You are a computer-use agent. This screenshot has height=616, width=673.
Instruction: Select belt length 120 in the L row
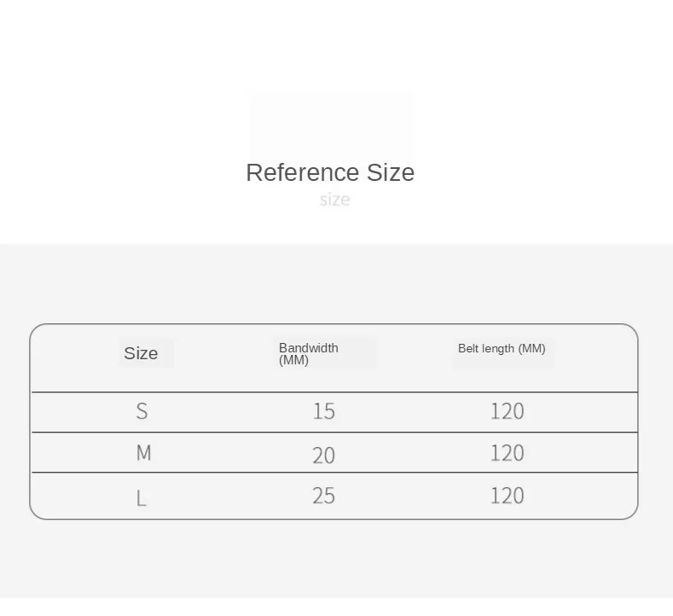(x=507, y=496)
